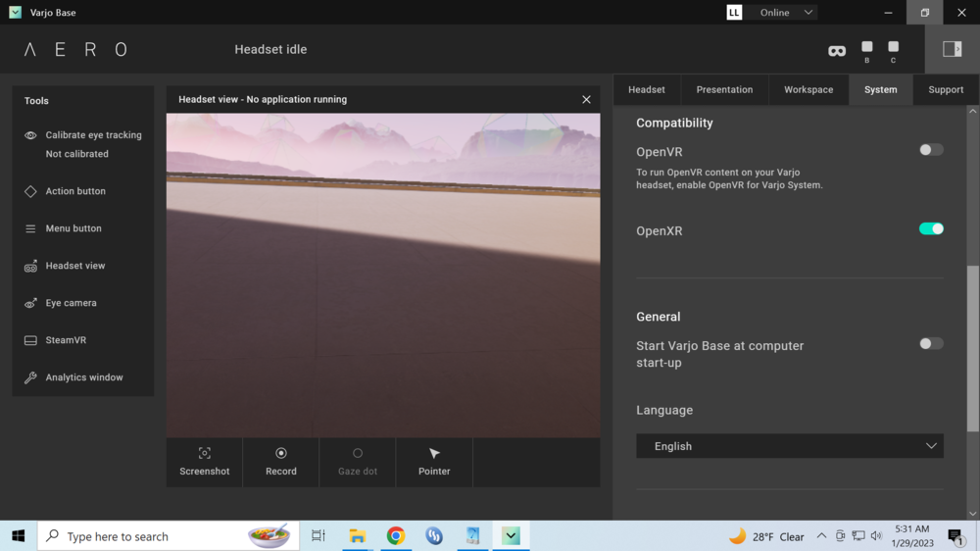Switch to the Headset tab

click(x=646, y=89)
